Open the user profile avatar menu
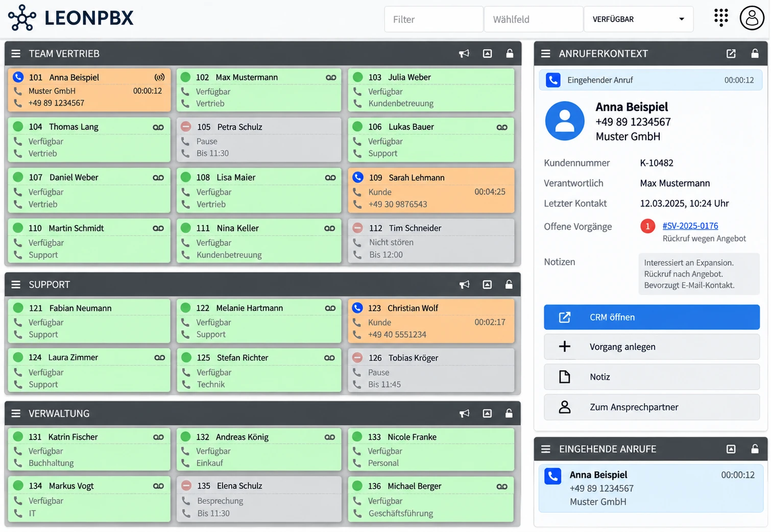Screen dimensions: 771x532 [752, 18]
